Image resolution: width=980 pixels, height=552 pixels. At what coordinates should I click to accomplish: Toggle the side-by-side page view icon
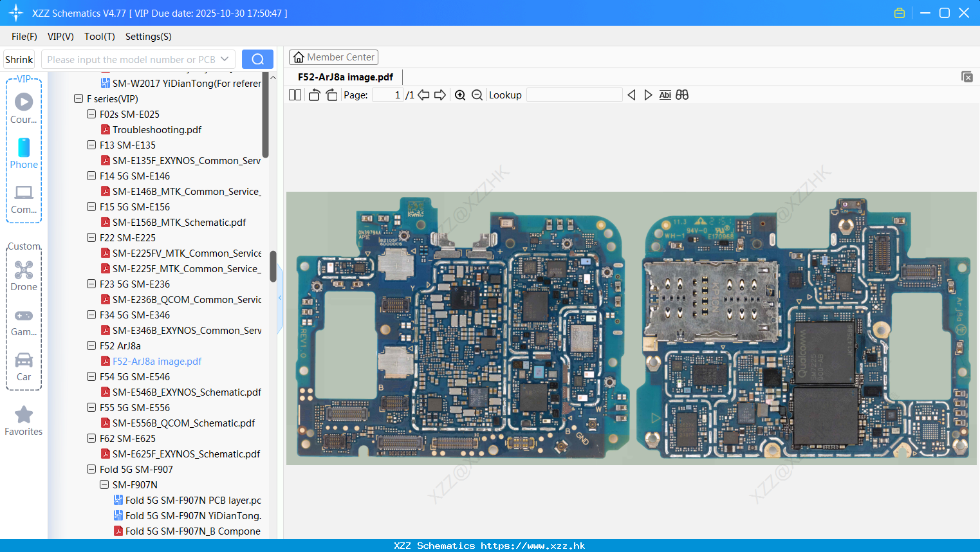pyautogui.click(x=295, y=95)
